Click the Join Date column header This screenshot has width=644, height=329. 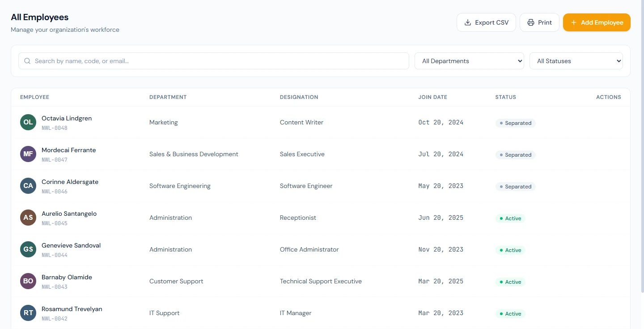point(432,97)
